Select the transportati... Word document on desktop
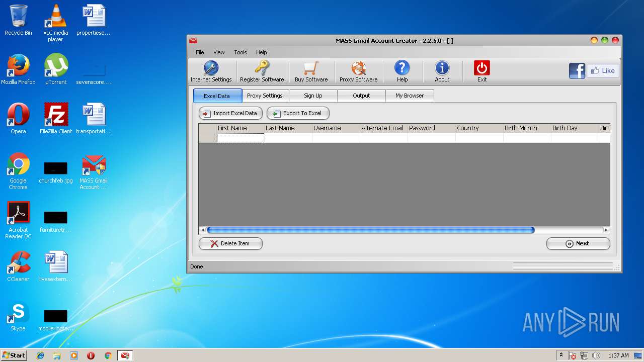The image size is (644, 362). tap(94, 119)
